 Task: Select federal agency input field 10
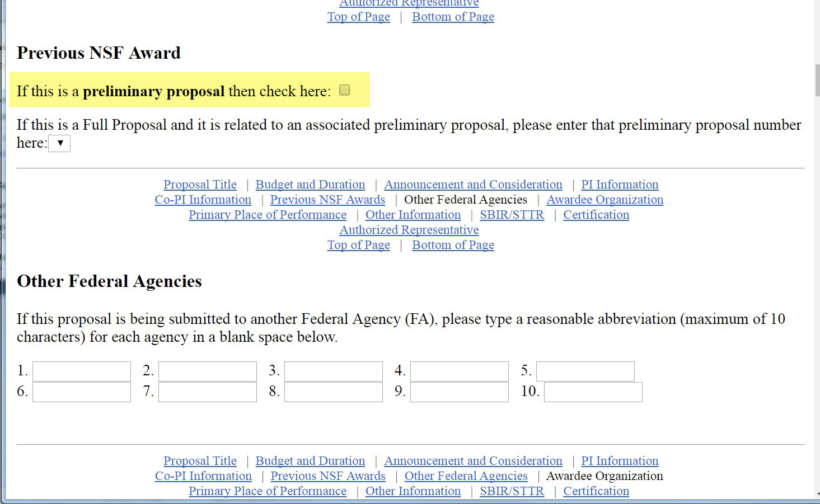coord(593,392)
